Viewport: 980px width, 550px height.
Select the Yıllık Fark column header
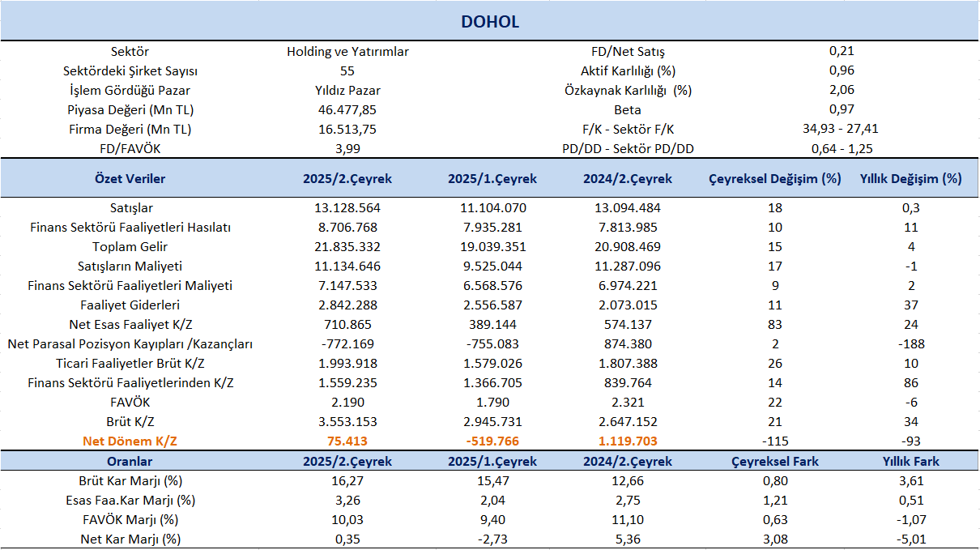(x=911, y=461)
